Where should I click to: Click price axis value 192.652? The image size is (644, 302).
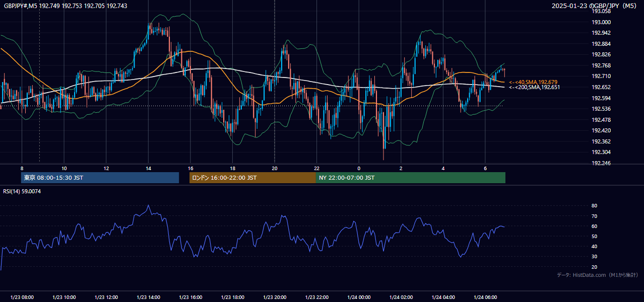point(601,87)
